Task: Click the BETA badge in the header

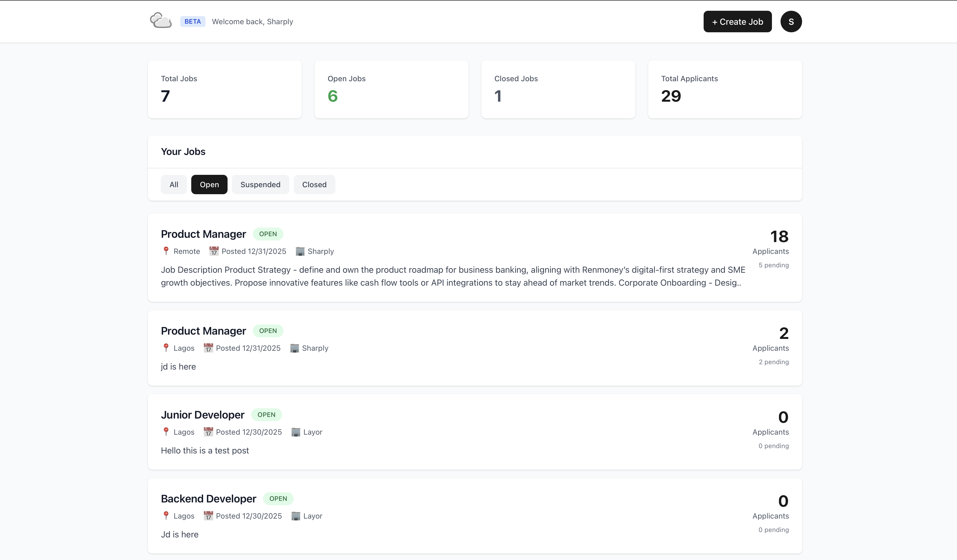Action: [192, 21]
